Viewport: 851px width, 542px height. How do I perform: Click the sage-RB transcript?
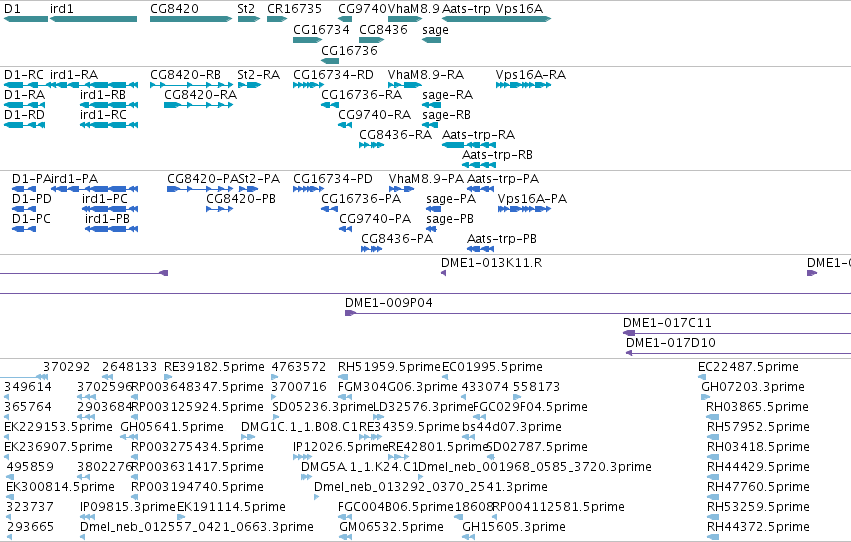click(430, 125)
